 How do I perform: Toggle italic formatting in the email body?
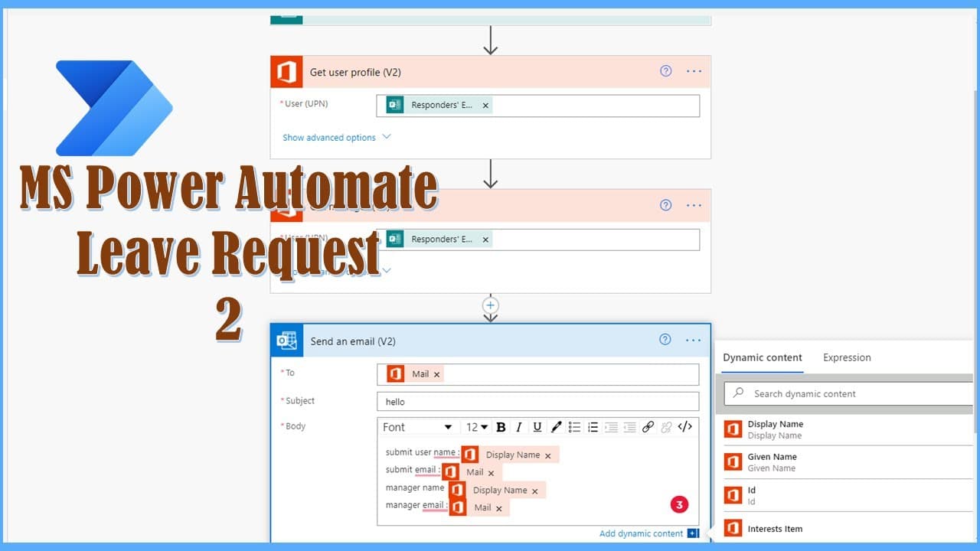(519, 427)
